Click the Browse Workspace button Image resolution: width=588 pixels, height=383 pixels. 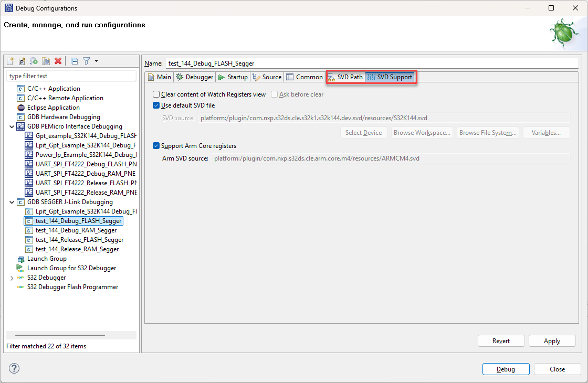pos(422,133)
